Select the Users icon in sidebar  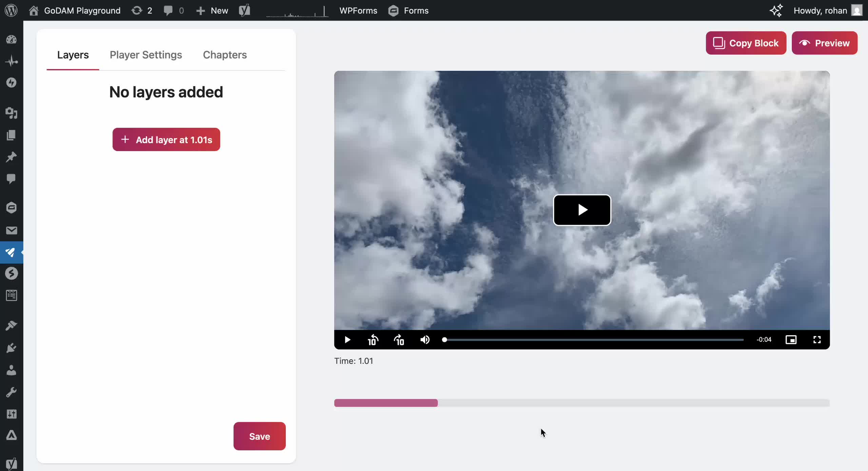click(11, 370)
